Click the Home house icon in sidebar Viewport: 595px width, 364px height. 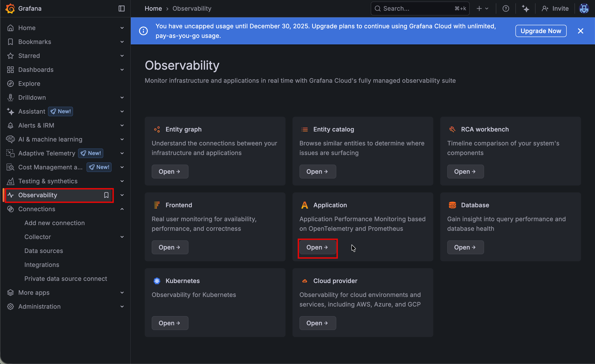point(10,28)
